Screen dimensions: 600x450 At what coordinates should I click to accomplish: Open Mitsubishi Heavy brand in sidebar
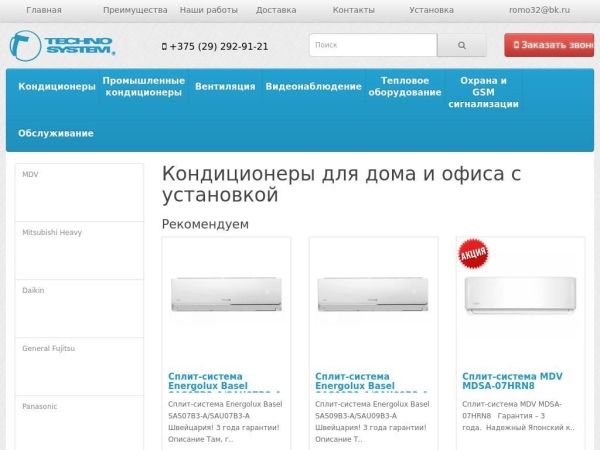click(x=79, y=251)
